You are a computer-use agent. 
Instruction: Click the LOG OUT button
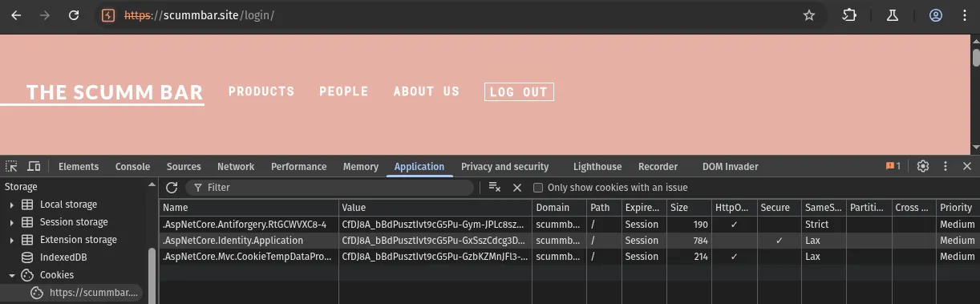[x=519, y=91]
